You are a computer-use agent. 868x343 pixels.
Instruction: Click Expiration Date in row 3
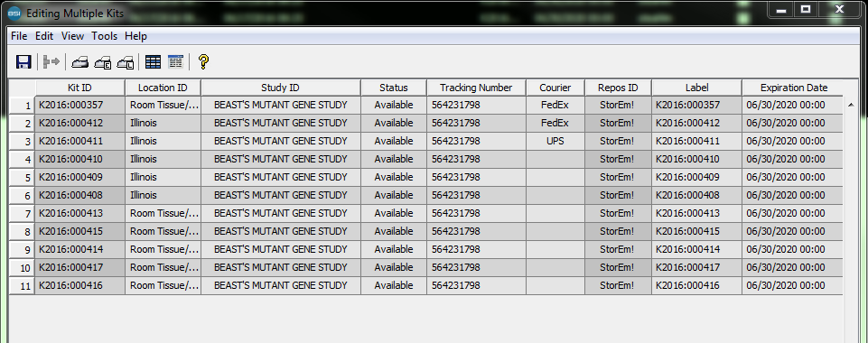coord(793,141)
